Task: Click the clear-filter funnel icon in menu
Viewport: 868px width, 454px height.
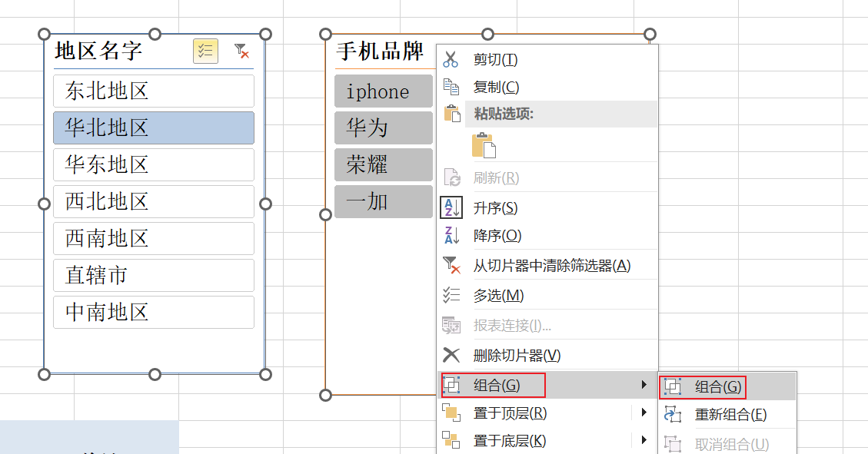Action: 452,266
